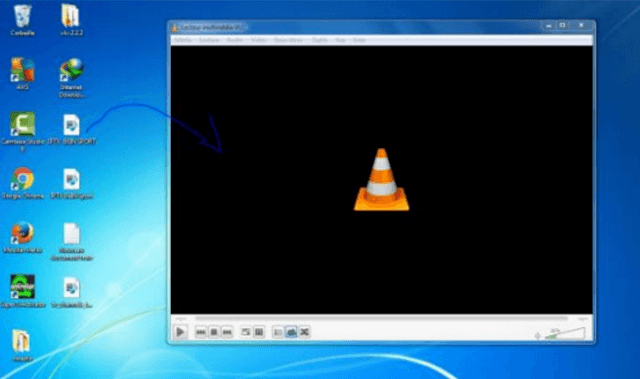Image resolution: width=640 pixels, height=379 pixels.
Task: Skip to previous media in VLC
Action: (x=200, y=332)
